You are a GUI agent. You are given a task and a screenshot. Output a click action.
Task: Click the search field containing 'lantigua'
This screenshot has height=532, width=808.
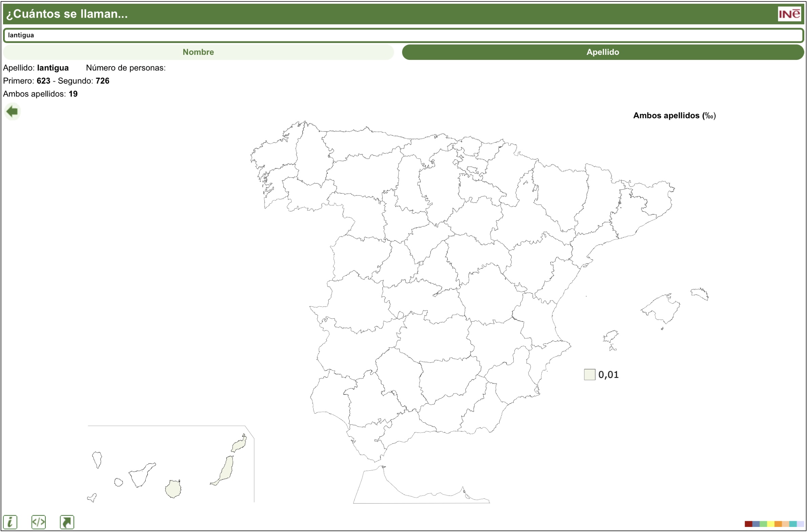click(x=403, y=35)
